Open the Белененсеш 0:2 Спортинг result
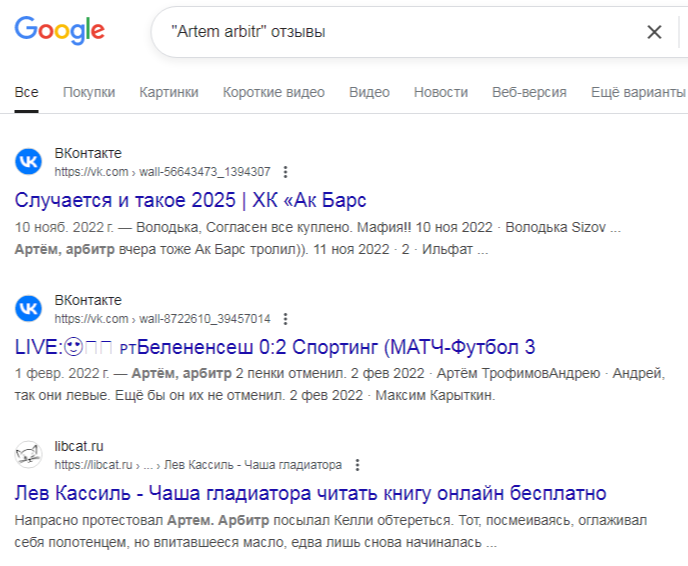The height and width of the screenshot is (566, 688). (x=275, y=346)
